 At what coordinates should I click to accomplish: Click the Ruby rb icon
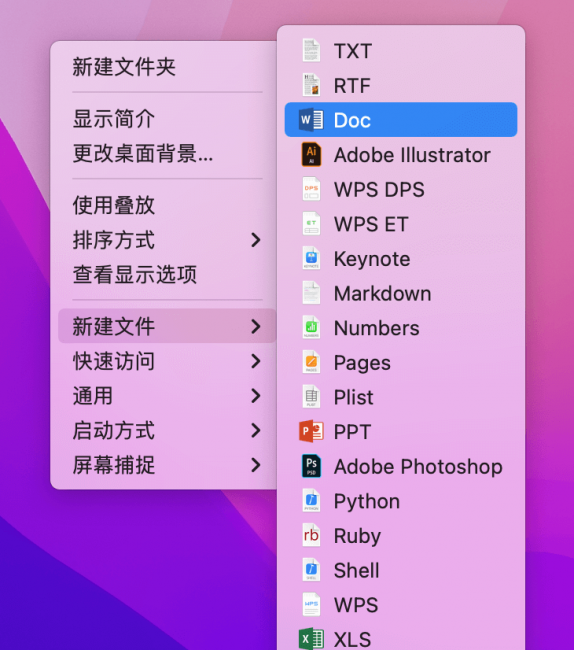coord(311,535)
